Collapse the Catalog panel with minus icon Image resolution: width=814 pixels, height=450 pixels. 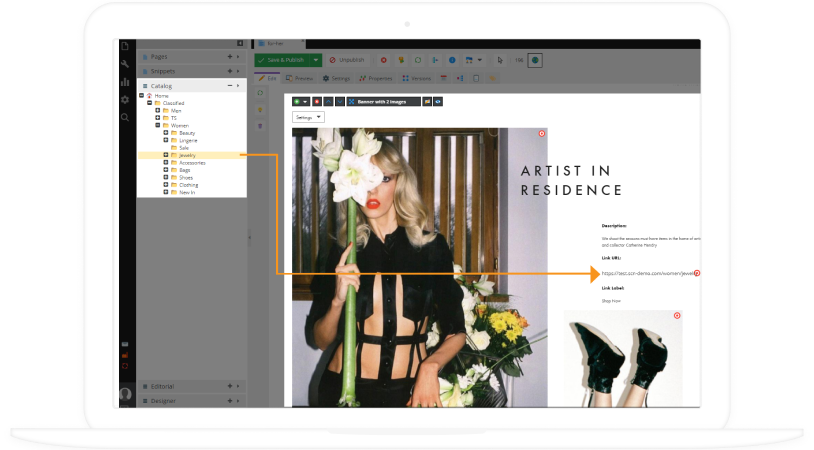tap(230, 86)
